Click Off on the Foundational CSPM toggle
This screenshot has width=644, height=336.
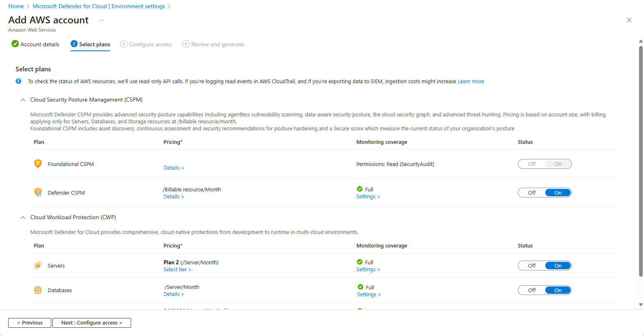coord(532,164)
